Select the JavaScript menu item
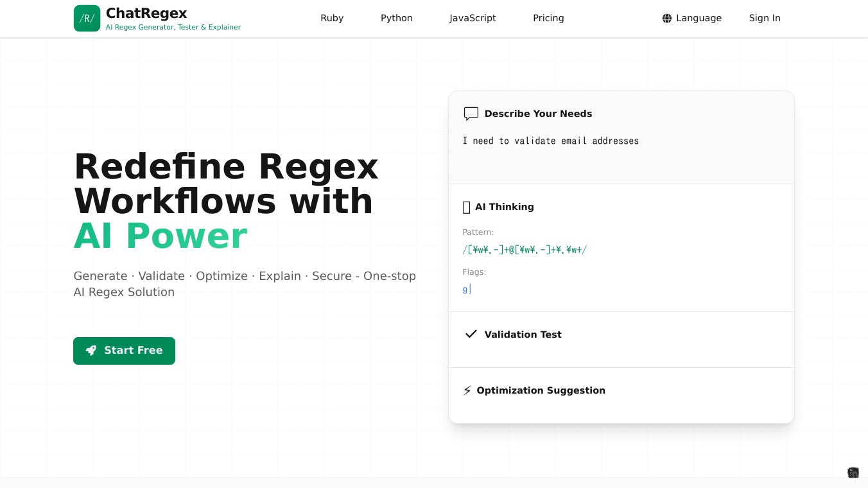 tap(473, 18)
